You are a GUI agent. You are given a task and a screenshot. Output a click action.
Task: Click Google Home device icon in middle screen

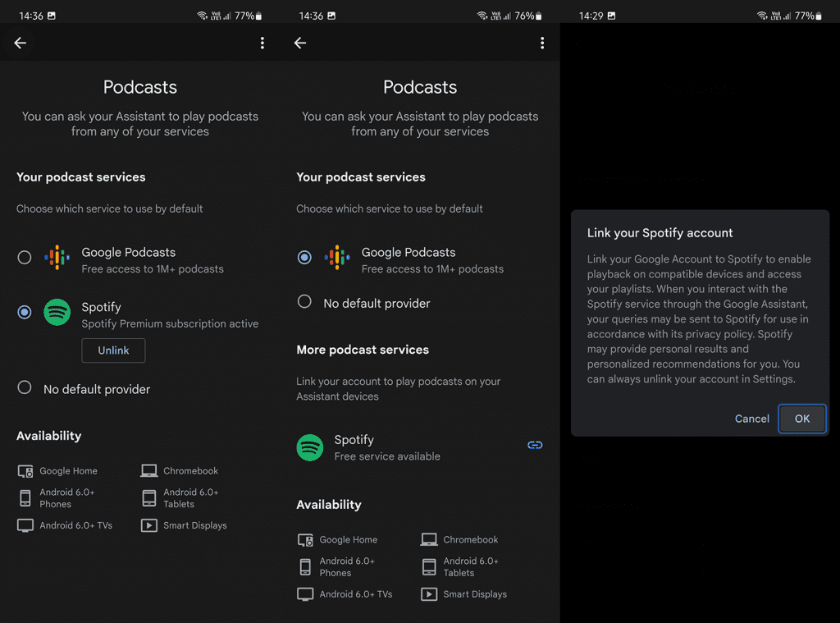click(x=305, y=540)
